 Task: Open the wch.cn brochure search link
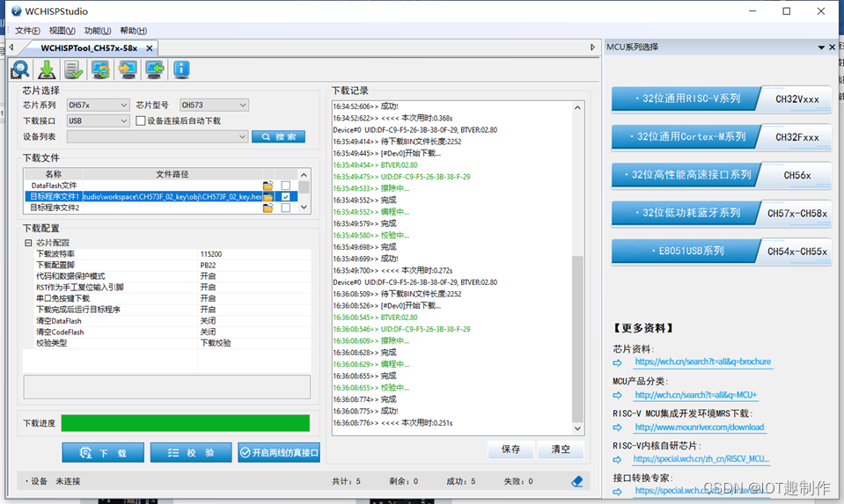click(702, 362)
